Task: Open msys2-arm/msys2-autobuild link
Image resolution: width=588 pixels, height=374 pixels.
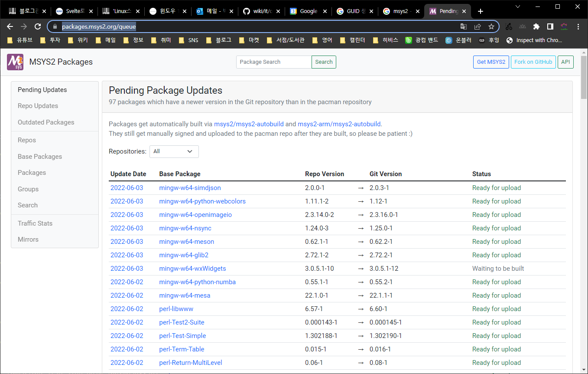Action: tap(339, 124)
